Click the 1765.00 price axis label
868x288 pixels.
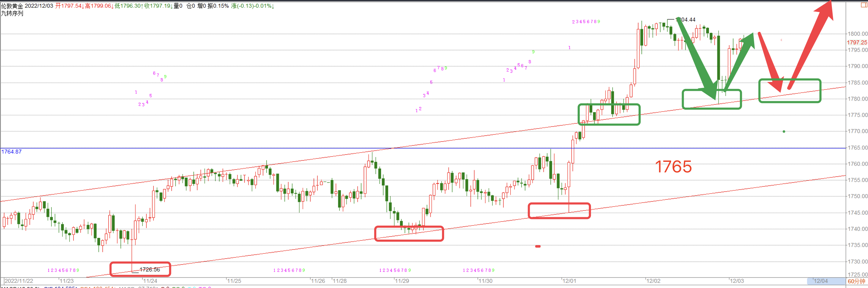click(857, 148)
